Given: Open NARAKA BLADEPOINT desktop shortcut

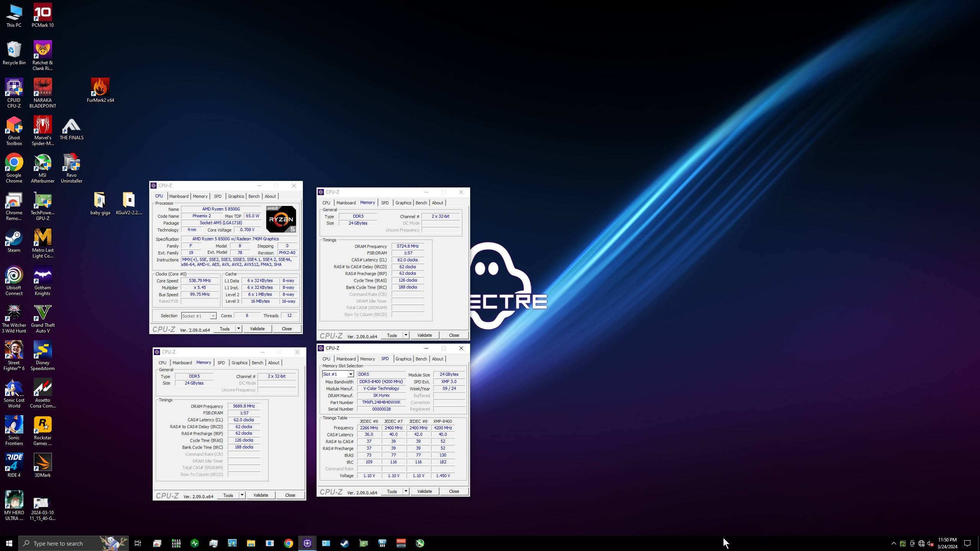Looking at the screenshot, I should click(x=42, y=93).
